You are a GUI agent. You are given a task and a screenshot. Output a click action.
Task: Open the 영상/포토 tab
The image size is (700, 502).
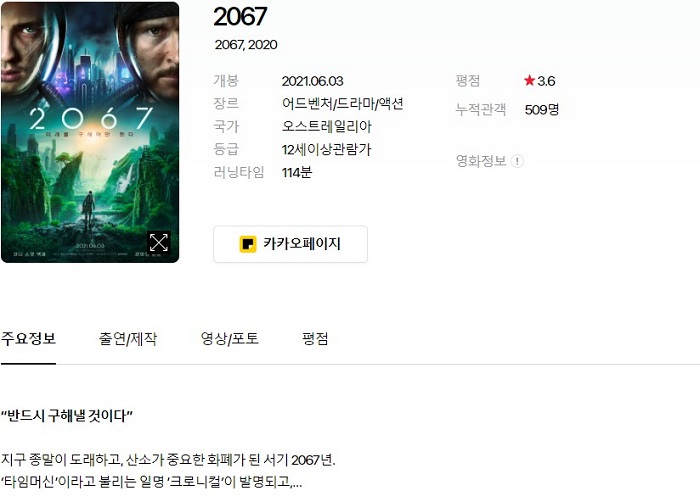pyautogui.click(x=229, y=339)
